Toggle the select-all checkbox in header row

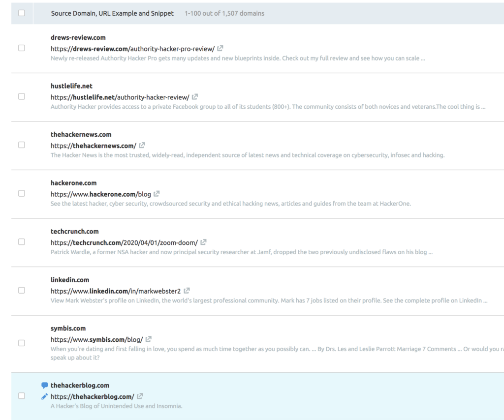(22, 13)
